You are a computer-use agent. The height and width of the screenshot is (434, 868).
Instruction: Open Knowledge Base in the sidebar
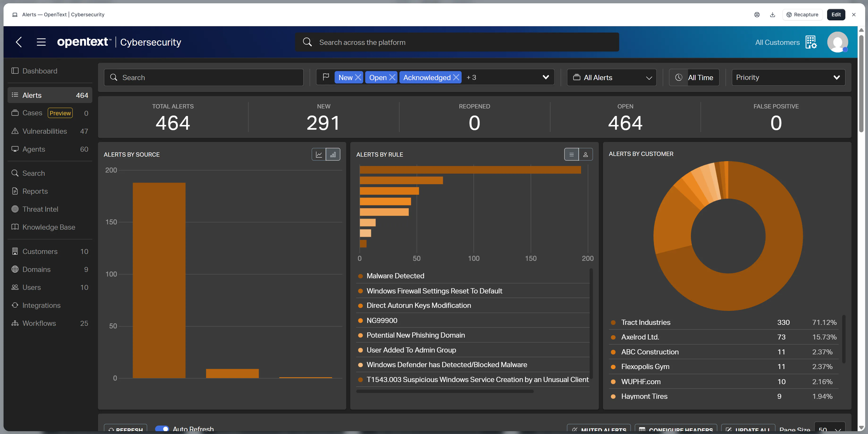coord(50,227)
